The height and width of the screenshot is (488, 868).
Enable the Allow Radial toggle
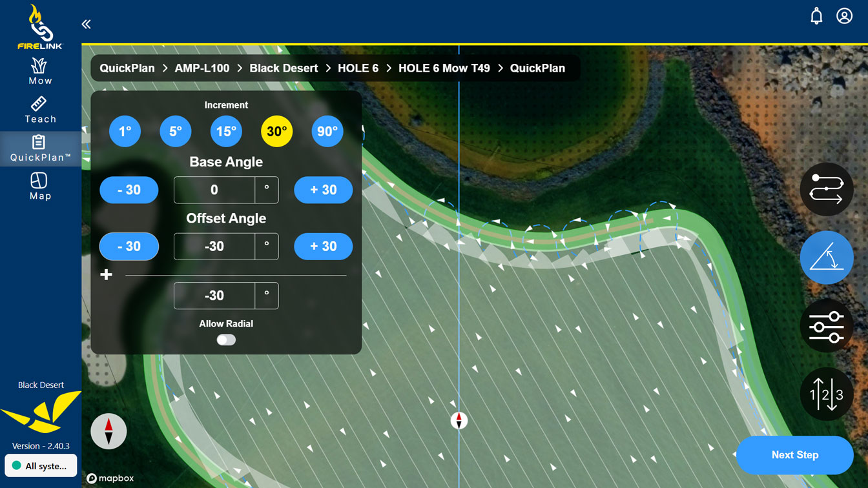[226, 339]
